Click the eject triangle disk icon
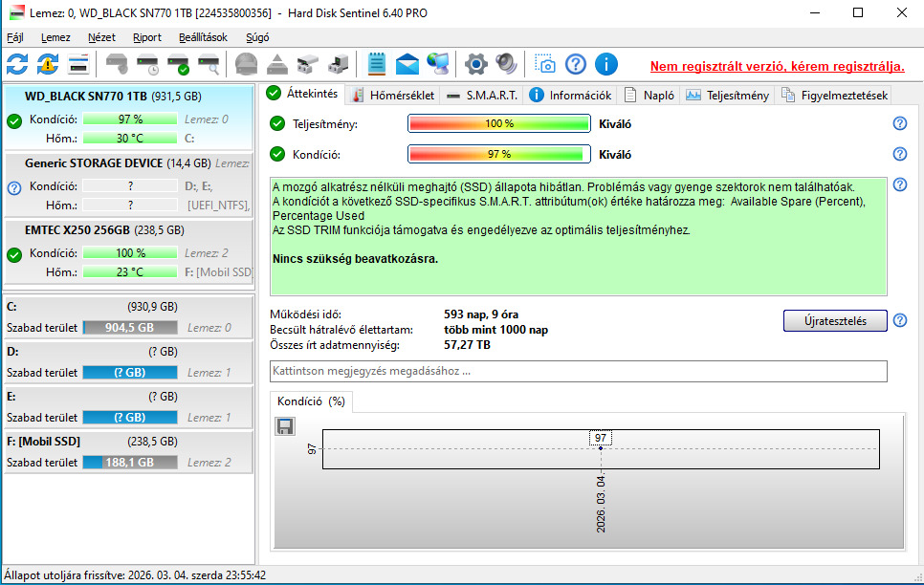Screen dimensions: 924x585 tap(277, 64)
